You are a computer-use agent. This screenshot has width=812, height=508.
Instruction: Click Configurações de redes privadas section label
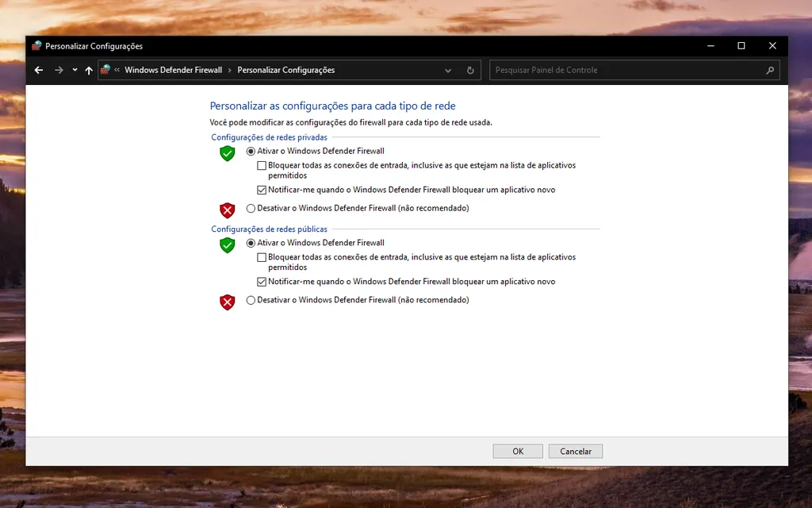(x=270, y=137)
